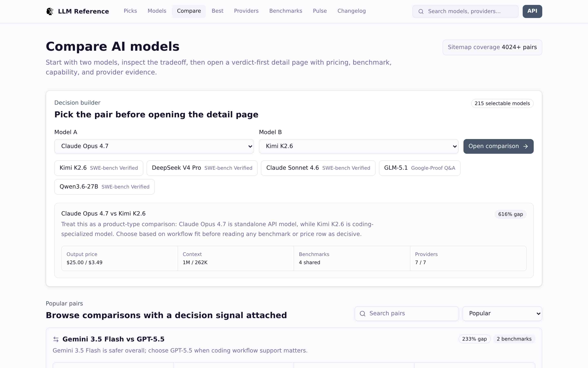The width and height of the screenshot is (588, 368).
Task: Click the magnifier icon in Search pairs
Action: 363,313
